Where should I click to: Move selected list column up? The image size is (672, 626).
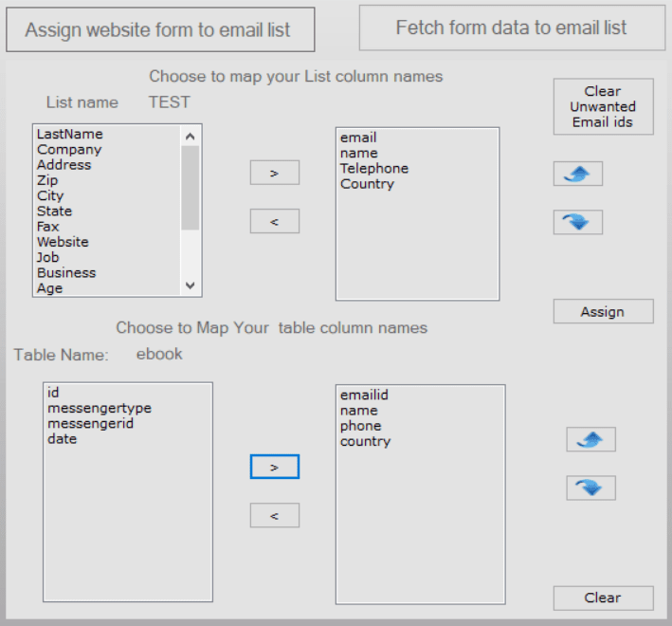pos(578,174)
